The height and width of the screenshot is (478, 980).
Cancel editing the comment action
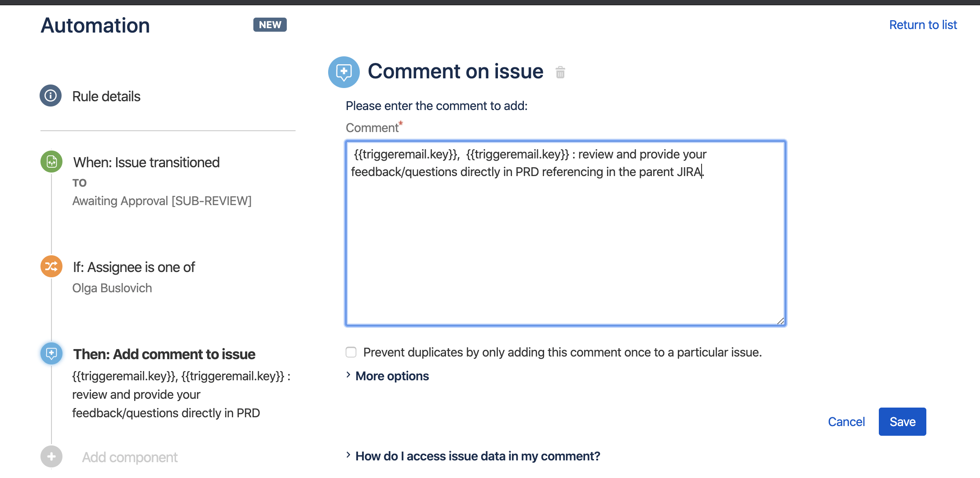846,421
